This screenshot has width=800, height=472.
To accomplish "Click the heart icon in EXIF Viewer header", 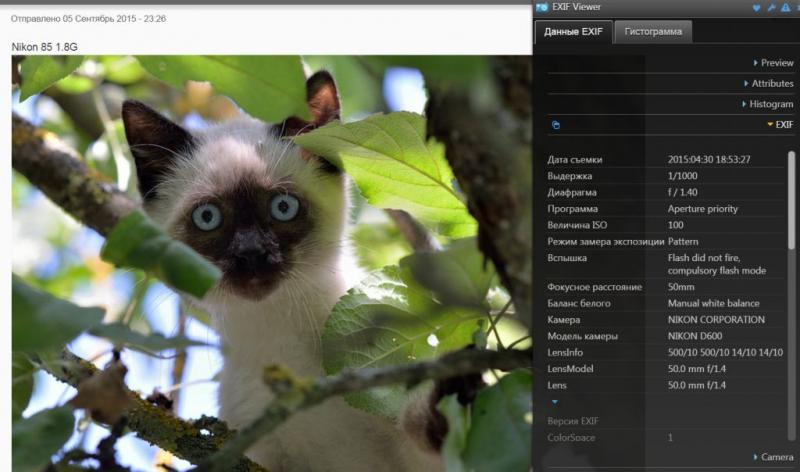I will tap(757, 8).
